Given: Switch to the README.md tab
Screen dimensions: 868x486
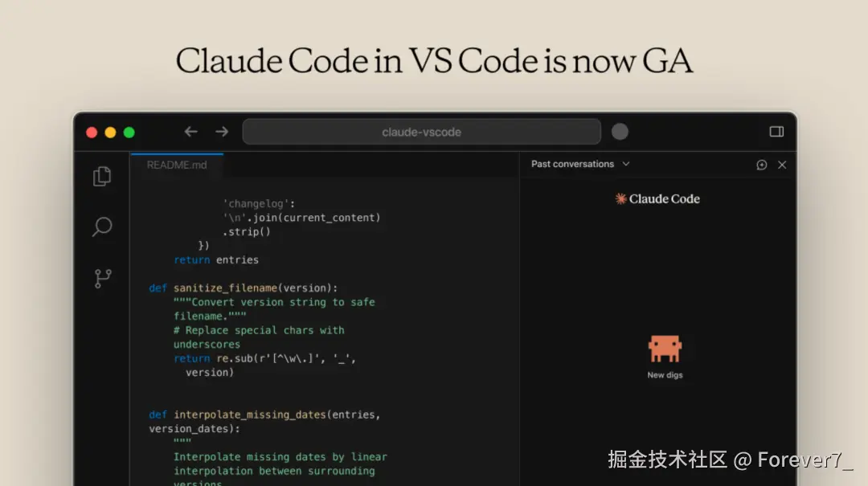Looking at the screenshot, I should [177, 165].
